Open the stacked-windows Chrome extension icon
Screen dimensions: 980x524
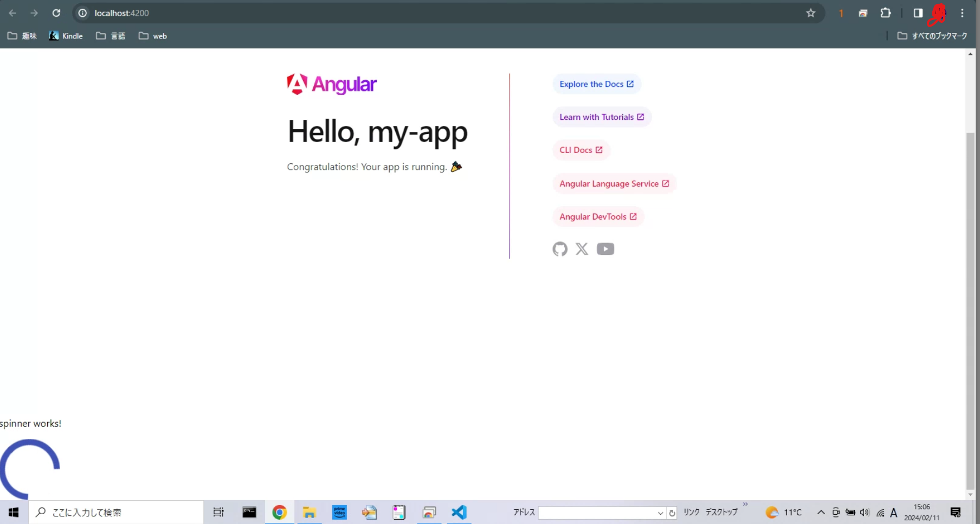863,13
